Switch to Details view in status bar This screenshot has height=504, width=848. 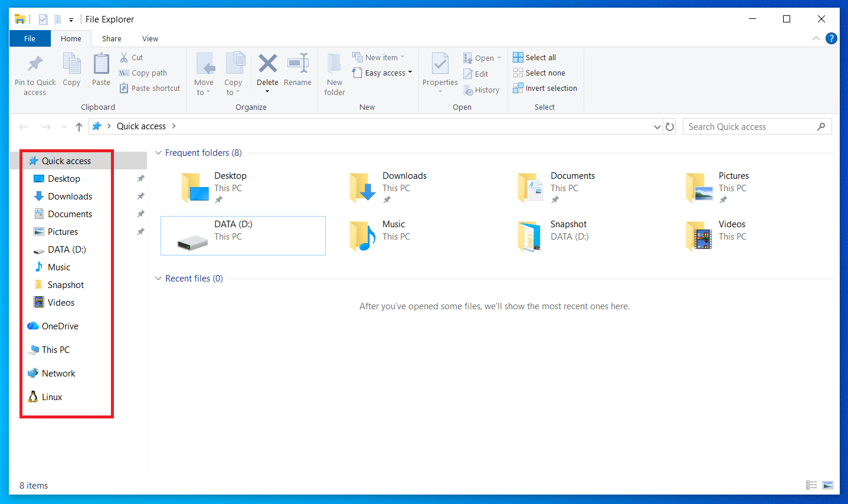pos(811,485)
